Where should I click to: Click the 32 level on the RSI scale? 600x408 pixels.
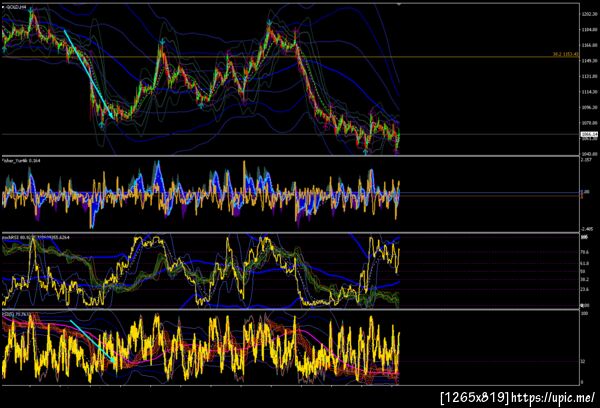coord(583,361)
